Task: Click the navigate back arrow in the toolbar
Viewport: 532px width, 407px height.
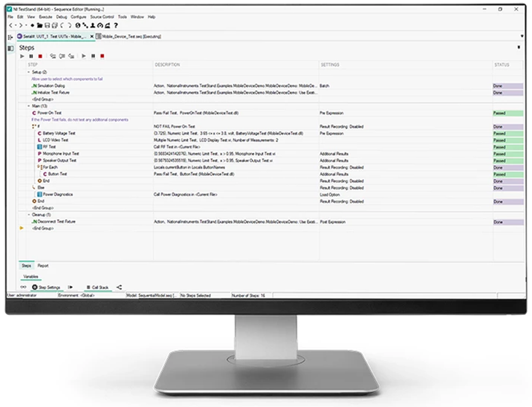Action: (11, 25)
